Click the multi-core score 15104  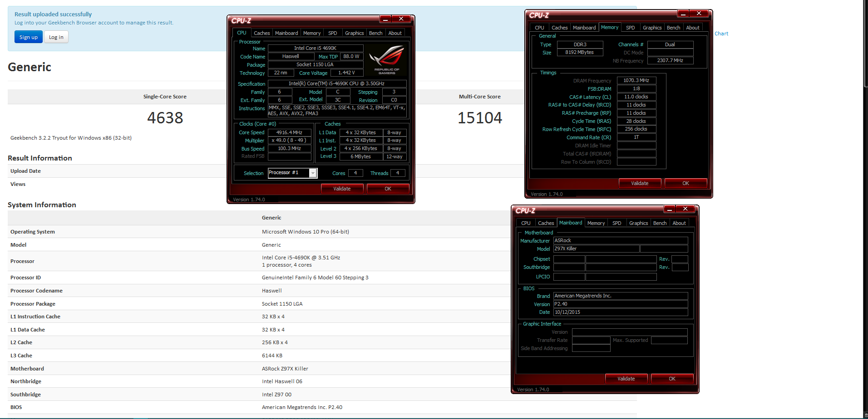pyautogui.click(x=480, y=118)
